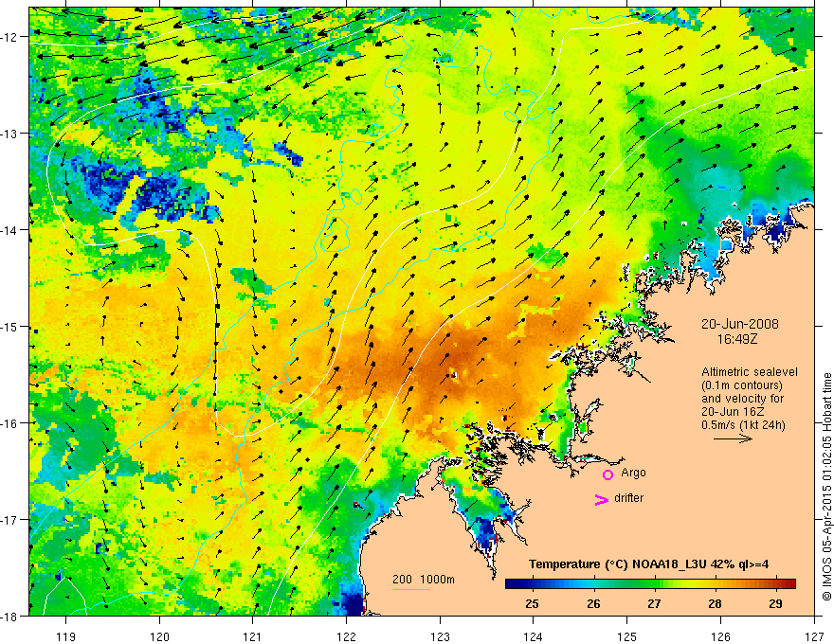This screenshot has width=834, height=644.
Task: Click the 25 value on temperature scale
Action: (x=532, y=604)
